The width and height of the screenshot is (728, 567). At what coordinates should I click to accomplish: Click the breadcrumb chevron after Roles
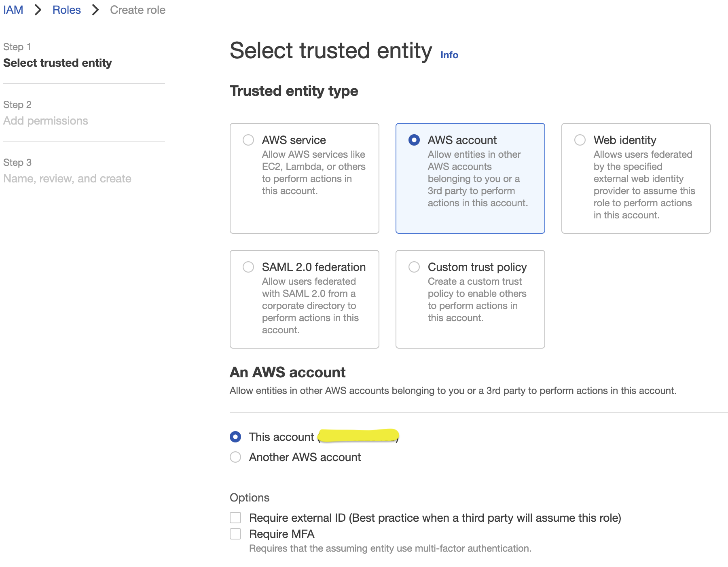[x=95, y=10]
